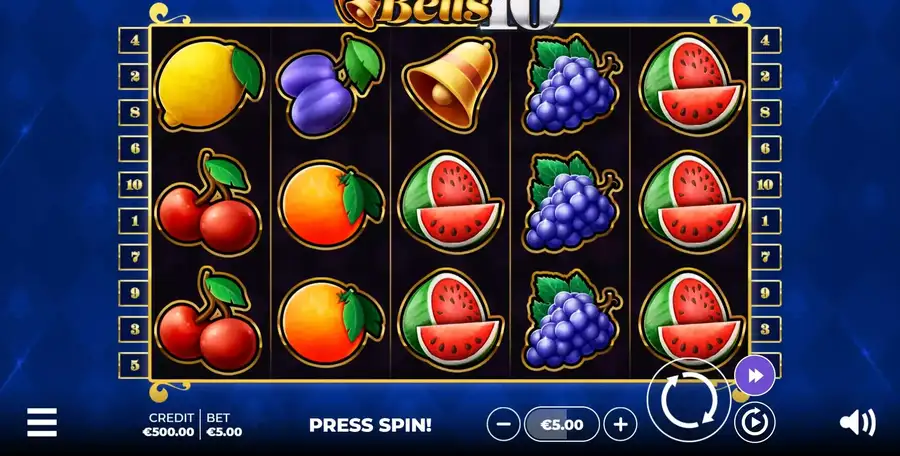The image size is (900, 456).
Task: Select payline 5 on the left side
Action: (134, 365)
